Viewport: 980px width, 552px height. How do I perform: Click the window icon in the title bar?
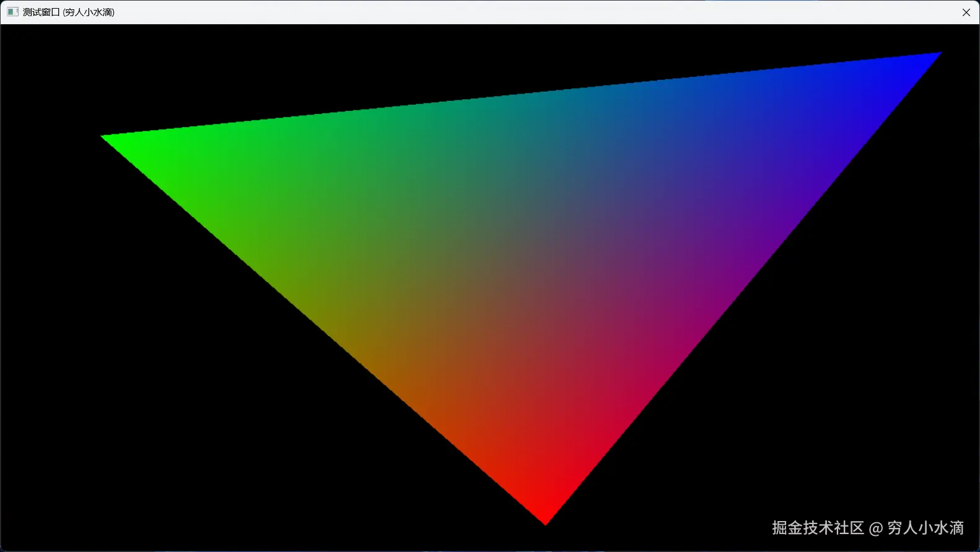(12, 12)
